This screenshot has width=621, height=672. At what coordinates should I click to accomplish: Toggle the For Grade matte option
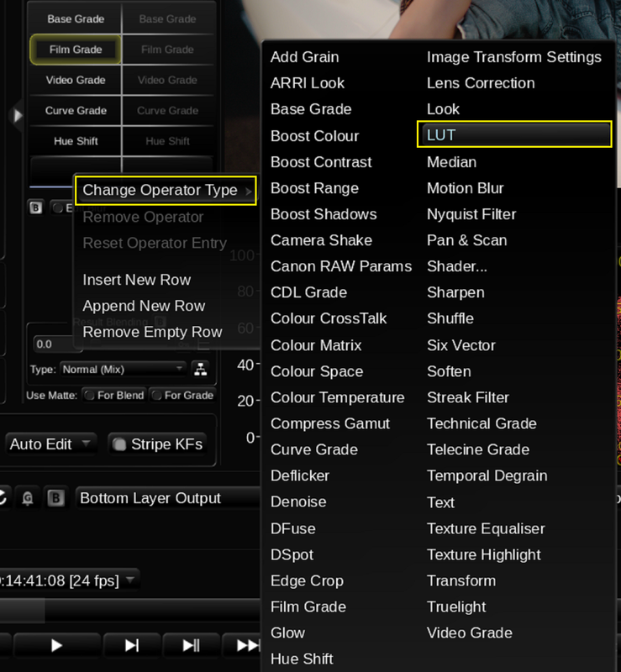click(182, 395)
